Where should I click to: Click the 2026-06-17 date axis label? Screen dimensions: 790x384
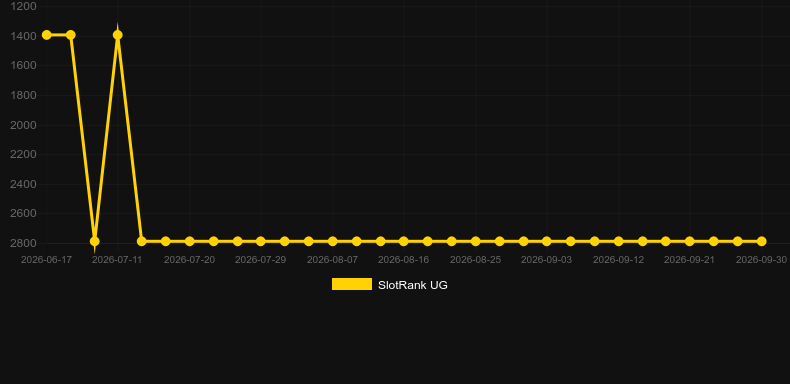(46, 260)
